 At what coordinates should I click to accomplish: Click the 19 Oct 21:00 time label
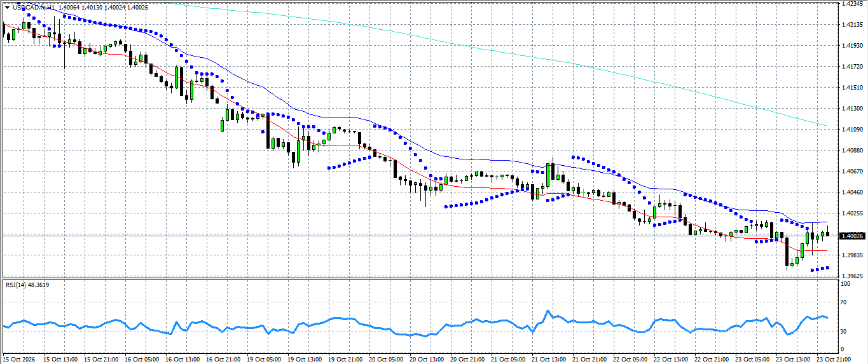345,359
